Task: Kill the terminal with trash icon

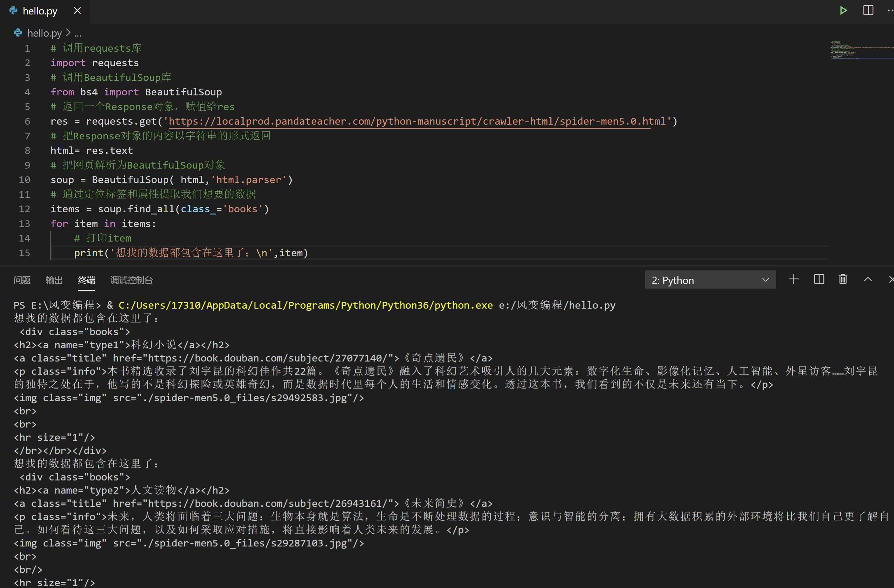Action: coord(843,279)
